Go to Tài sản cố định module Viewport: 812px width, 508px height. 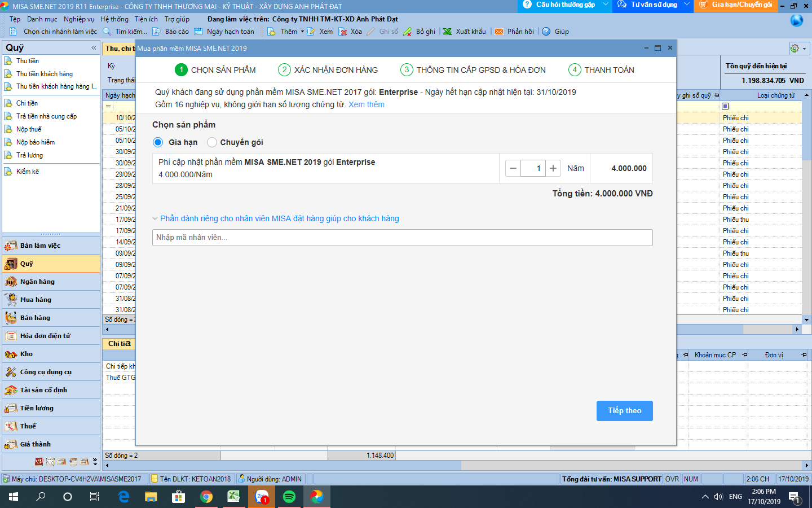[51, 390]
